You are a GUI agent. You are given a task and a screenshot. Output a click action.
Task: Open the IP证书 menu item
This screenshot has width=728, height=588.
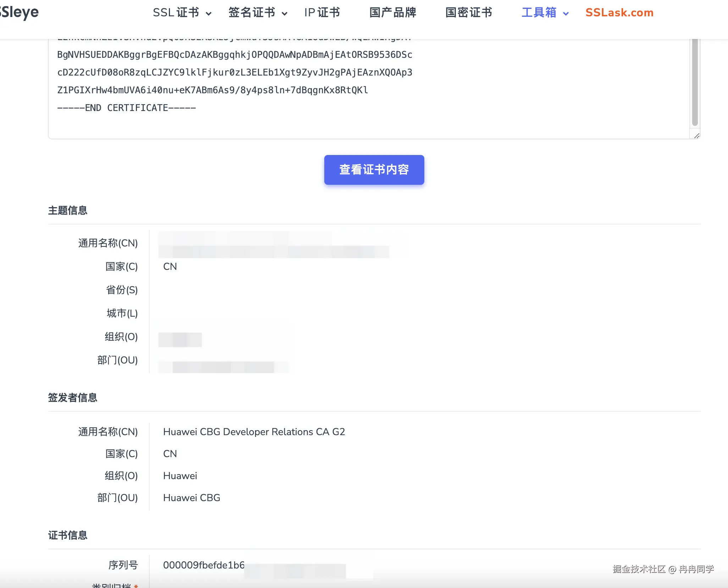[x=322, y=12]
